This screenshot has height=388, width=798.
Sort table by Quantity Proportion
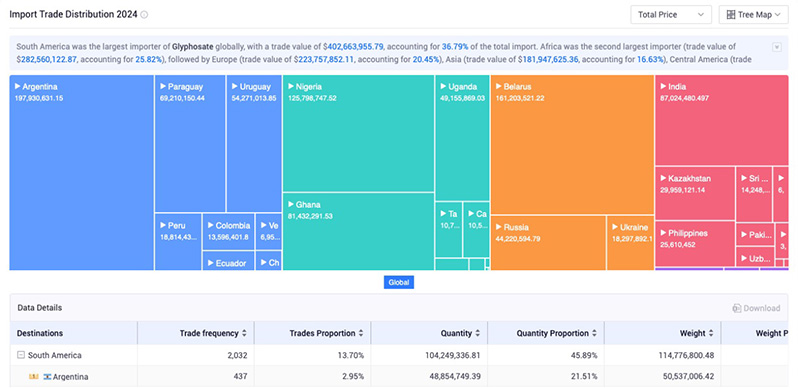click(594, 334)
